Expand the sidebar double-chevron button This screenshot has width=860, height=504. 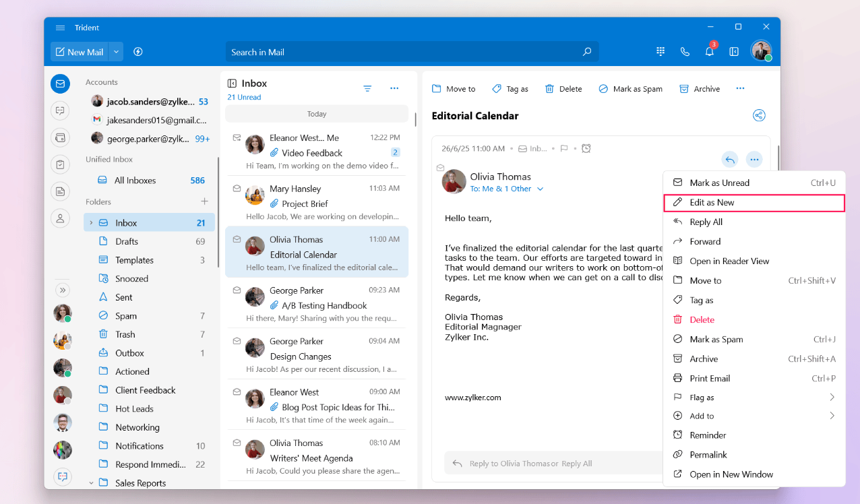(62, 290)
